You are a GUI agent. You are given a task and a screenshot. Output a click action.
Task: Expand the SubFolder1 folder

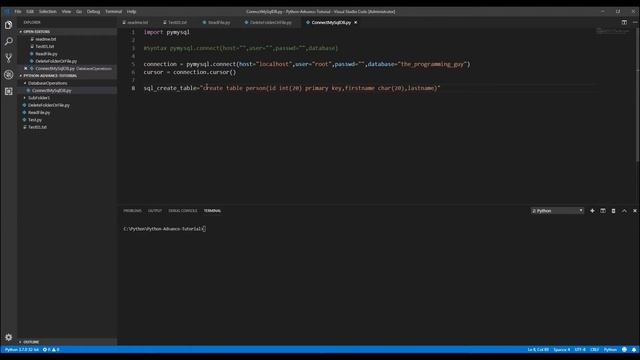pos(39,98)
